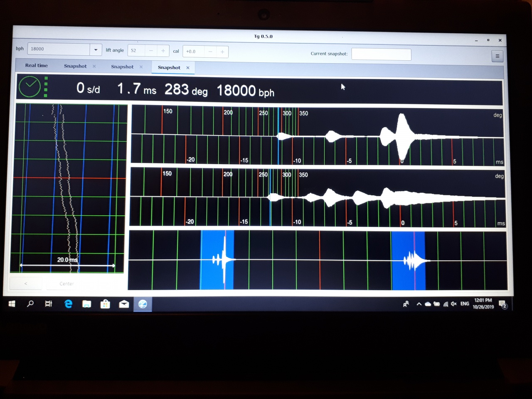Open the hamburger menu button in Tg
This screenshot has width=532, height=399.
(497, 56)
